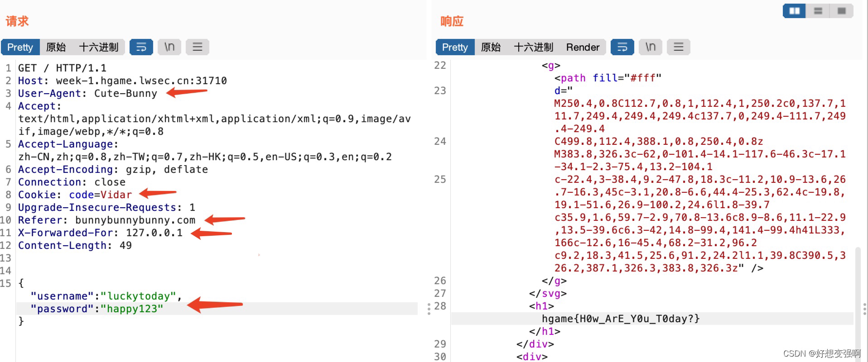Click Referer bunnybunnybunny.com line
This screenshot has height=362, width=868.
[x=106, y=220]
